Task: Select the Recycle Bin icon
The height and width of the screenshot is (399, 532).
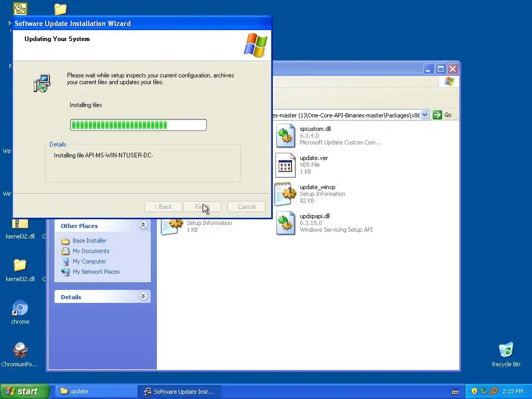Action: 506,350
